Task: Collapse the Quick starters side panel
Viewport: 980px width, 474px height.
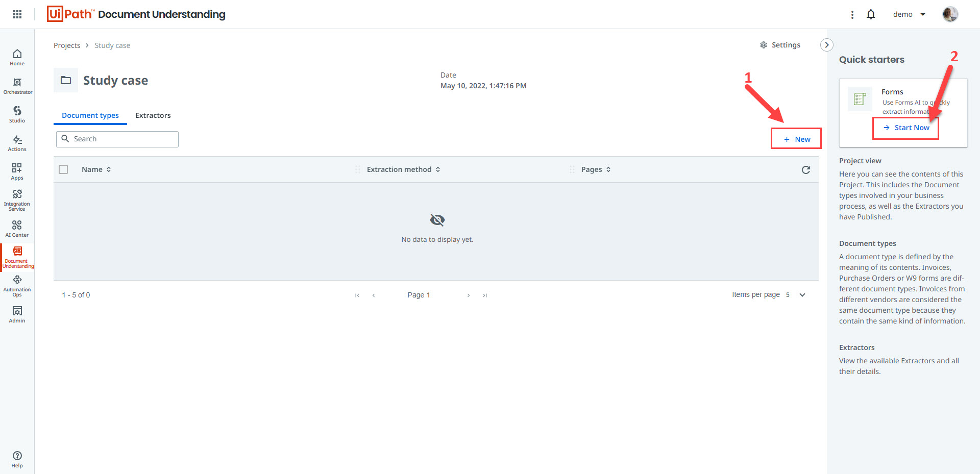Action: tap(827, 45)
